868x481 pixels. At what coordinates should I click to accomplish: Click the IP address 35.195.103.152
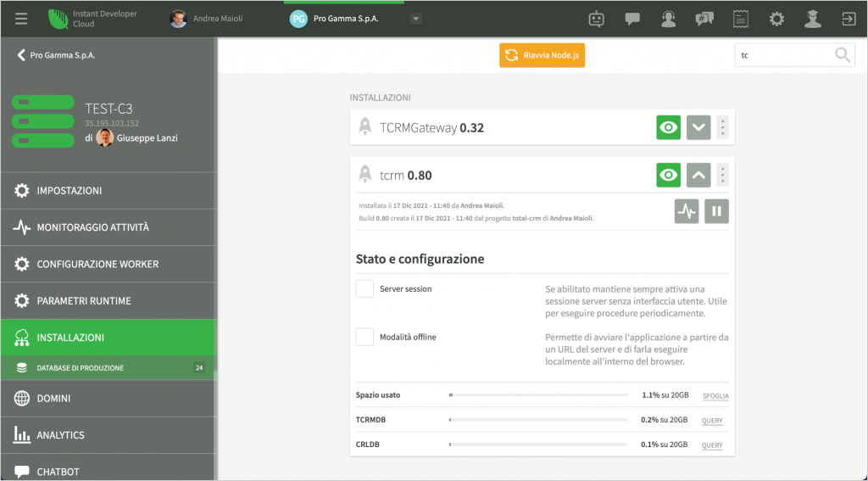tap(112, 123)
